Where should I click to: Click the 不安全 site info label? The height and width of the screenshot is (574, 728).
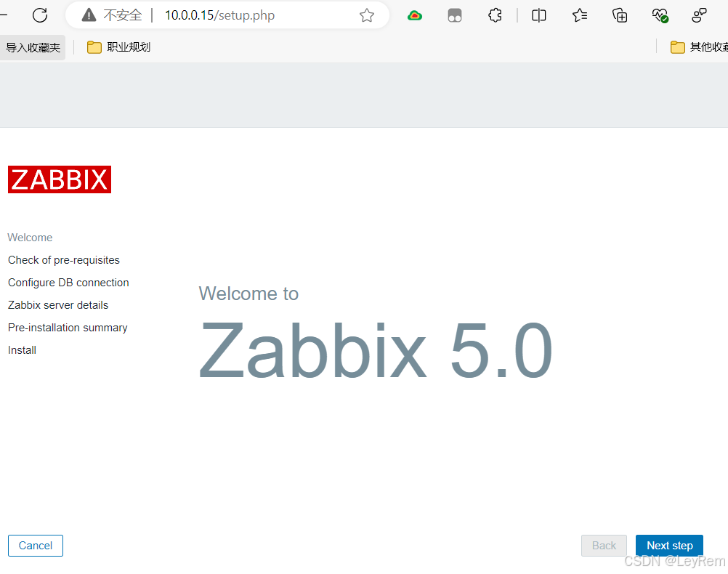[123, 15]
